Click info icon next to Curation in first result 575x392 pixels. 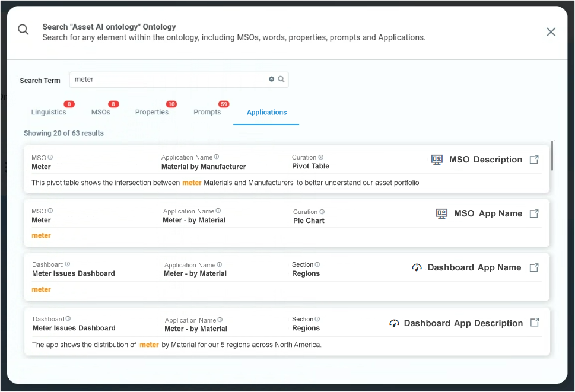(x=321, y=157)
